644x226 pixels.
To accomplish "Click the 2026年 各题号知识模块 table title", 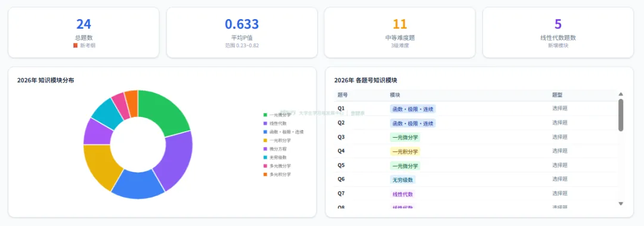I will click(x=366, y=81).
